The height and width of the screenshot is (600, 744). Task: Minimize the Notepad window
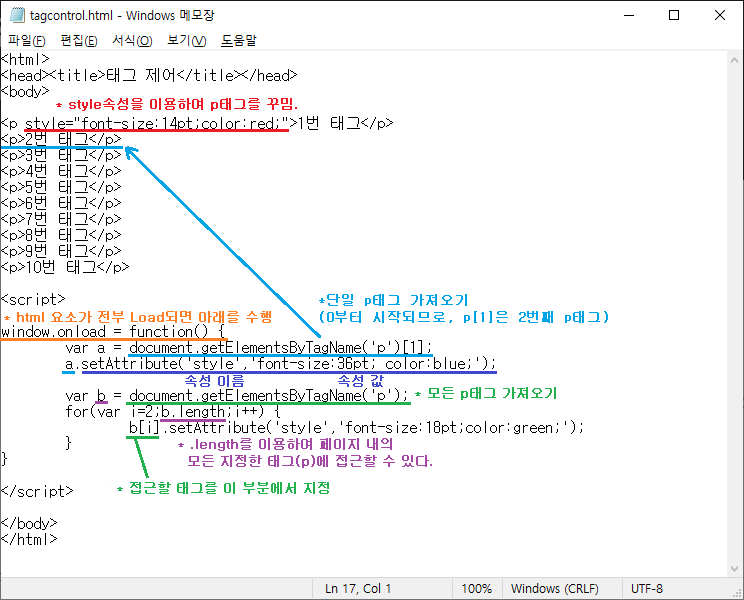pos(629,15)
